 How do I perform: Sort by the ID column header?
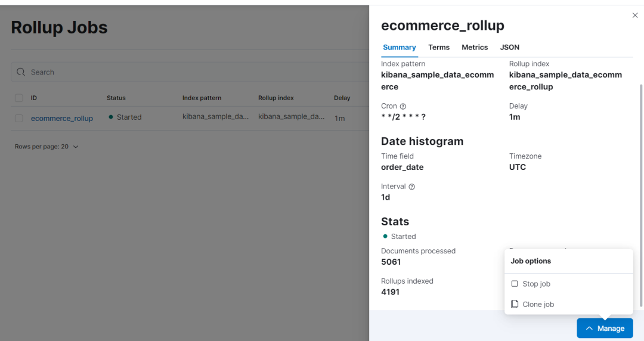33,98
